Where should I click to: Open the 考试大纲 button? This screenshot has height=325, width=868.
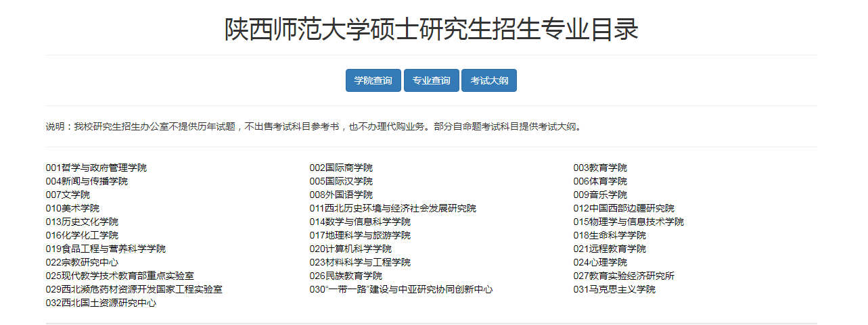pos(488,80)
